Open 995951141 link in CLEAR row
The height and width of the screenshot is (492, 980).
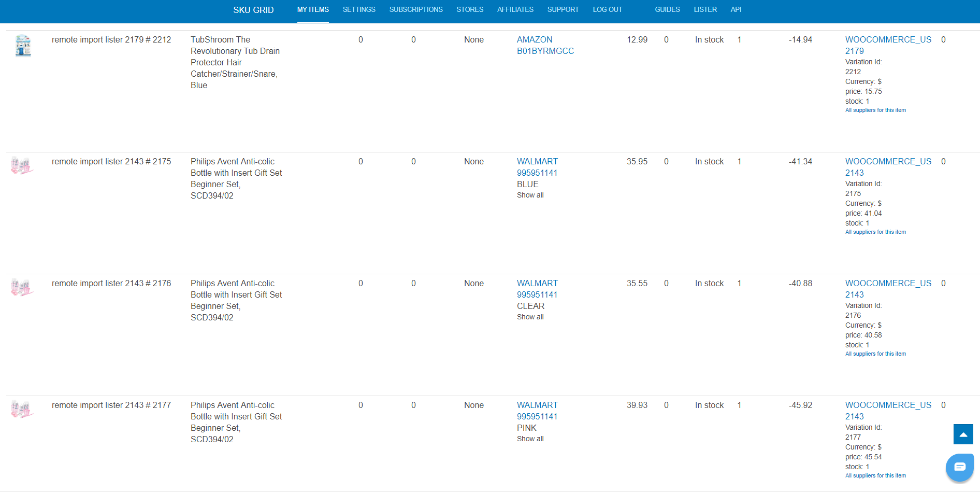click(x=537, y=294)
